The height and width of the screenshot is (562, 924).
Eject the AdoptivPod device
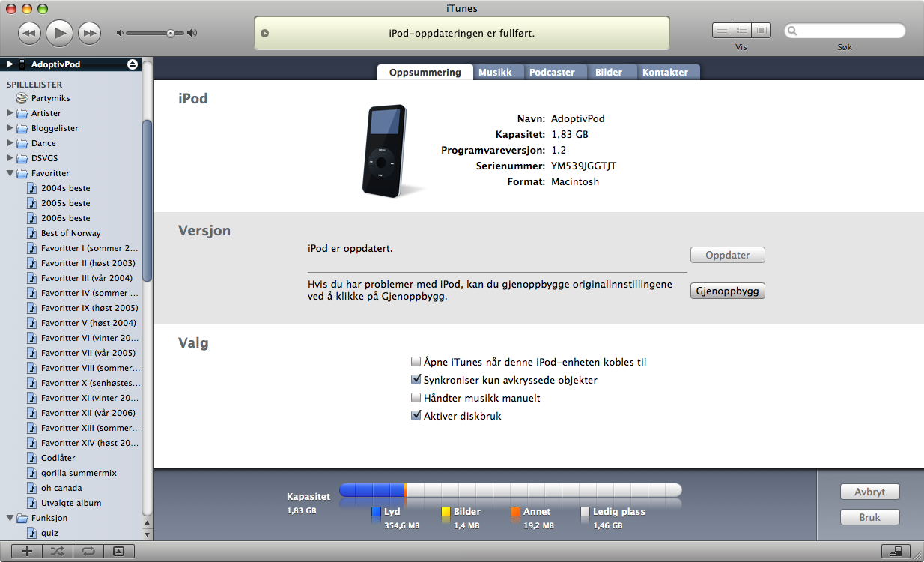tap(132, 64)
